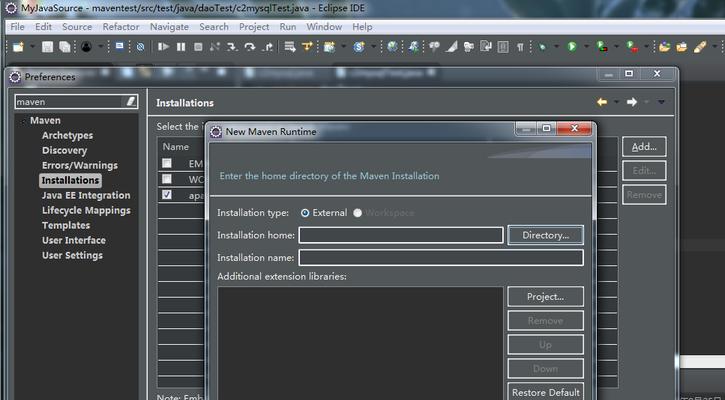
Task: Select the External installation type radio
Action: [305, 213]
